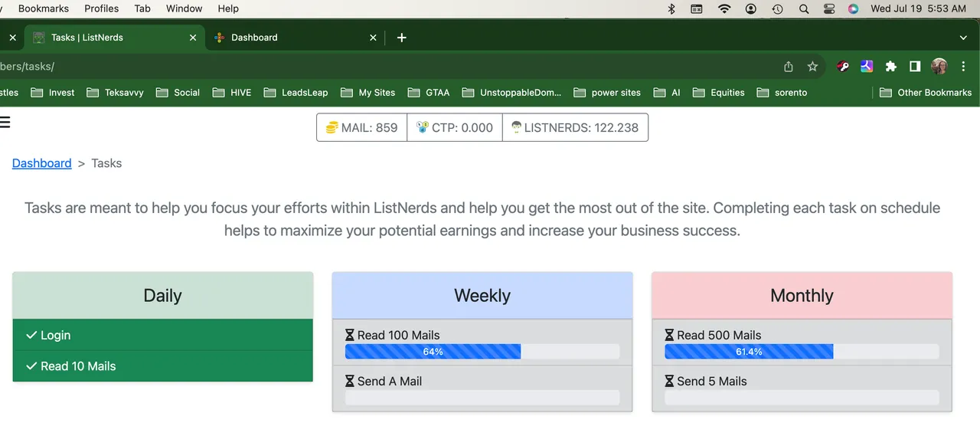Image resolution: width=980 pixels, height=423 pixels.
Task: Click hourglass icon beside Send 5 Mails
Action: point(669,381)
